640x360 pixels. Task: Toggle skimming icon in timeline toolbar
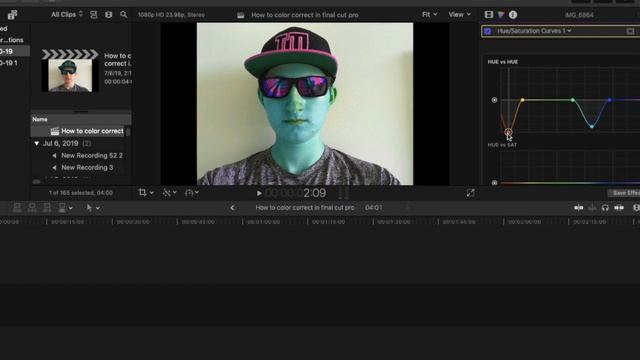[x=579, y=208]
